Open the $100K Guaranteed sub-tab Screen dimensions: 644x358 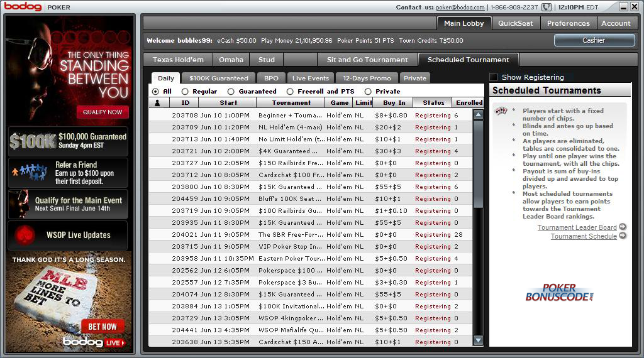point(218,79)
